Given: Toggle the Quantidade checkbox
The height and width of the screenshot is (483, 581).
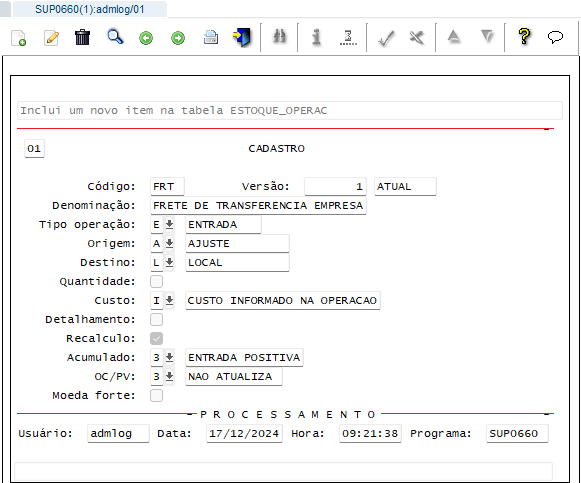Looking at the screenshot, I should click(156, 282).
